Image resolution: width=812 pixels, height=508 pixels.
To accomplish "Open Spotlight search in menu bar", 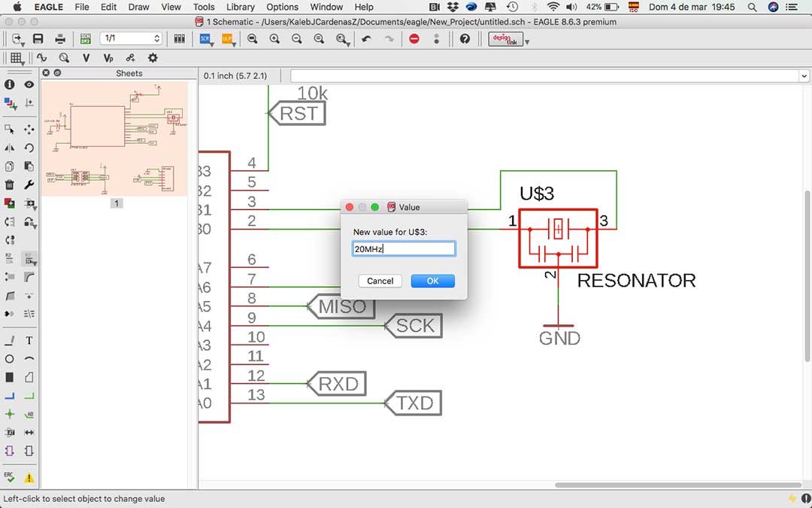I will 752,8.
